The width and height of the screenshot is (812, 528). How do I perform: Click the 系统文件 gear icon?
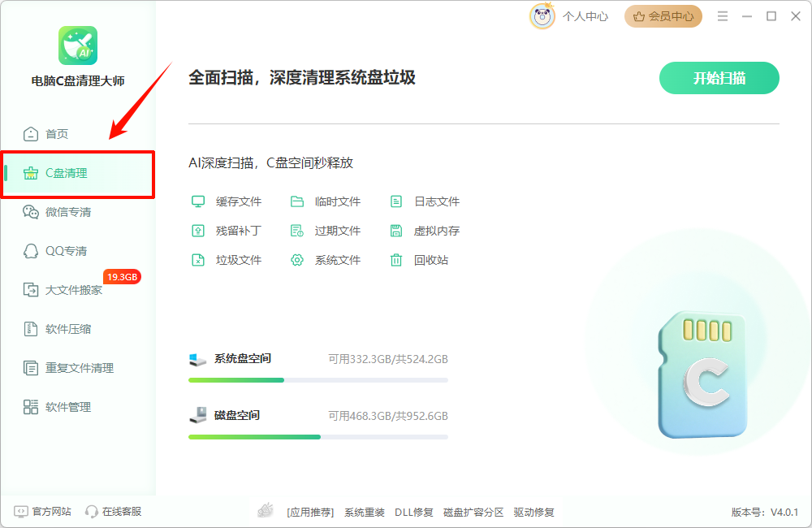click(296, 259)
